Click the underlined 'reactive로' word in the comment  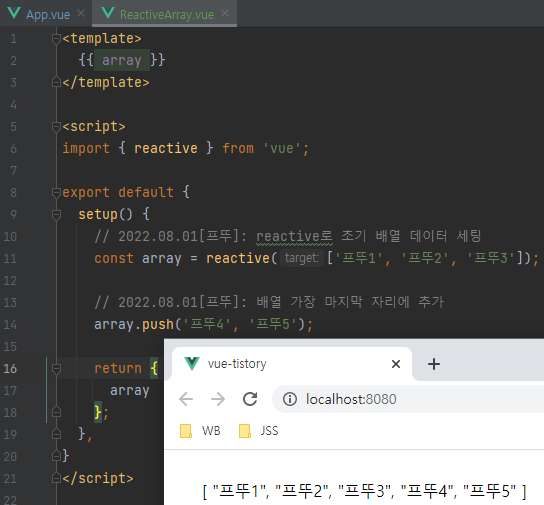coord(294,237)
